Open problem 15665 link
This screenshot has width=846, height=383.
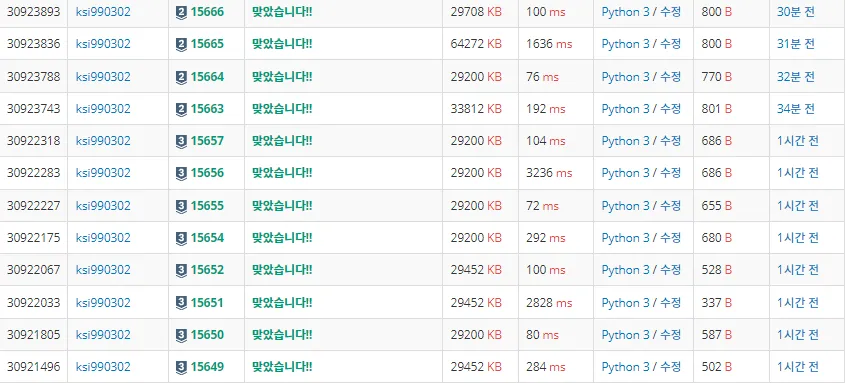coord(207,44)
